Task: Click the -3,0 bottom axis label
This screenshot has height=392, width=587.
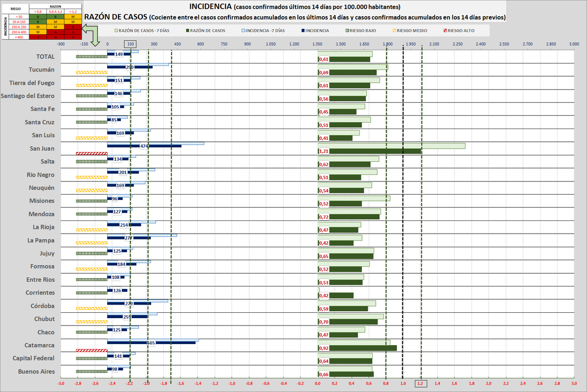Action: click(61, 384)
